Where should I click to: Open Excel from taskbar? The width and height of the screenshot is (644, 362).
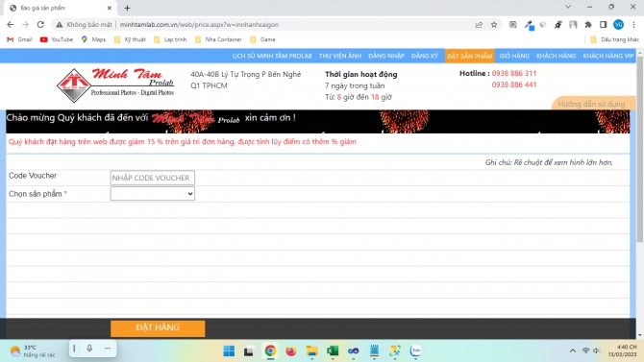coord(333,350)
